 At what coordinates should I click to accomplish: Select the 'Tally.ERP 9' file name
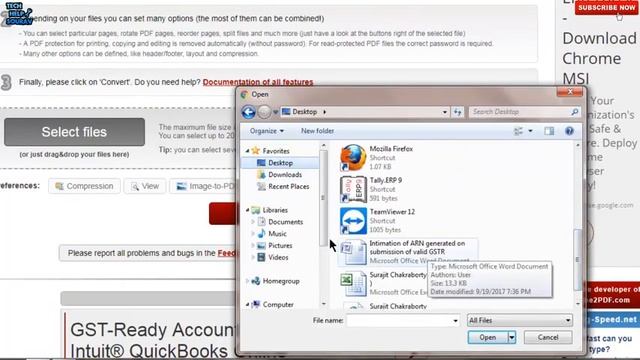tap(386, 180)
